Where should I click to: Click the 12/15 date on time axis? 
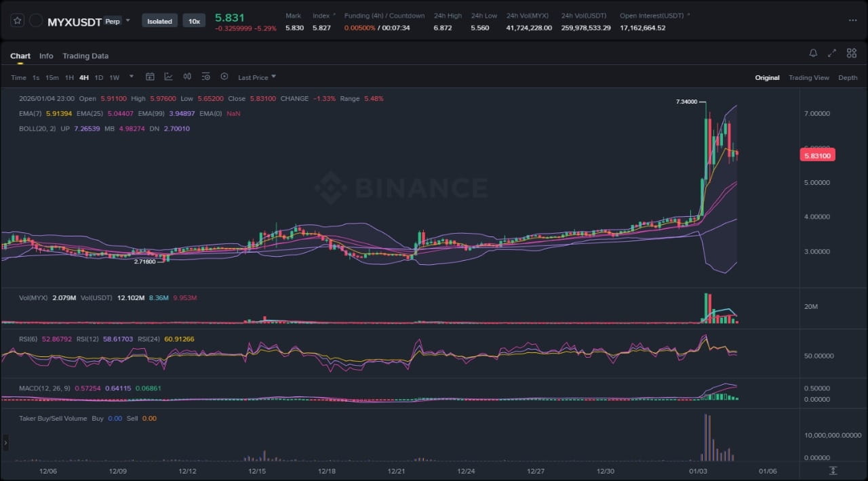pos(257,471)
